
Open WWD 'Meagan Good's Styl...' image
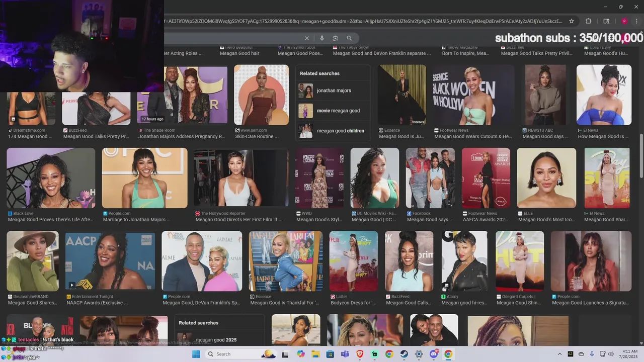coord(319,178)
